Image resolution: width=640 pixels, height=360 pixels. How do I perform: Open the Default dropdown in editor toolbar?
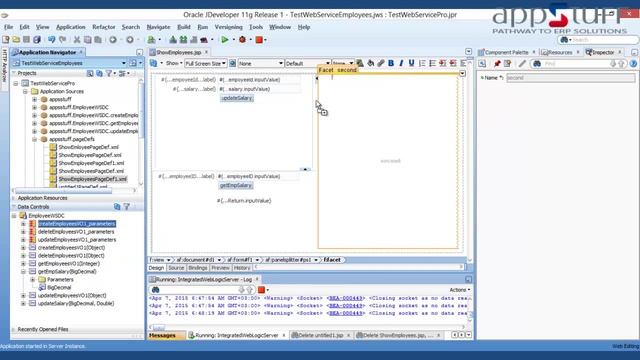(307, 64)
